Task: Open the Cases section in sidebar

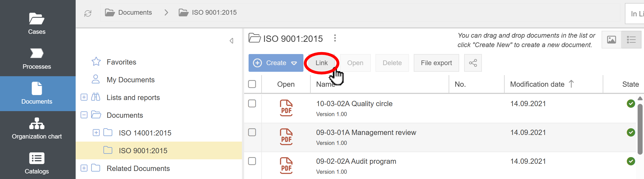Action: [37, 24]
